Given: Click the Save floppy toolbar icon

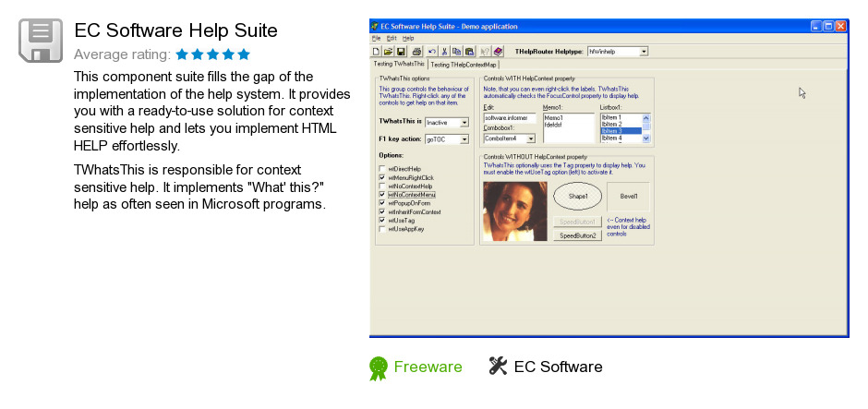Looking at the screenshot, I should 401,52.
